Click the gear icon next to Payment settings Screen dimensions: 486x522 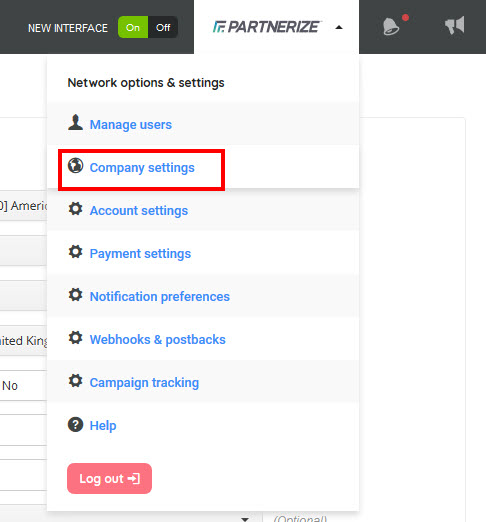coord(76,252)
